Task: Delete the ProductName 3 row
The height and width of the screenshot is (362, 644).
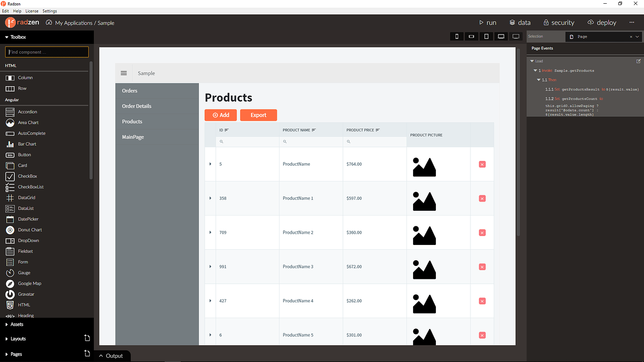Action: [482, 267]
